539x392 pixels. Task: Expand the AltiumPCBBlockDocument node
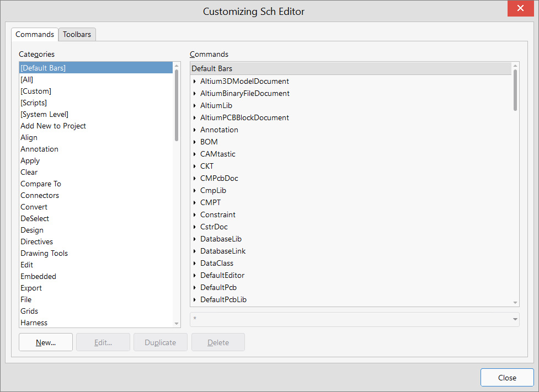pyautogui.click(x=195, y=118)
